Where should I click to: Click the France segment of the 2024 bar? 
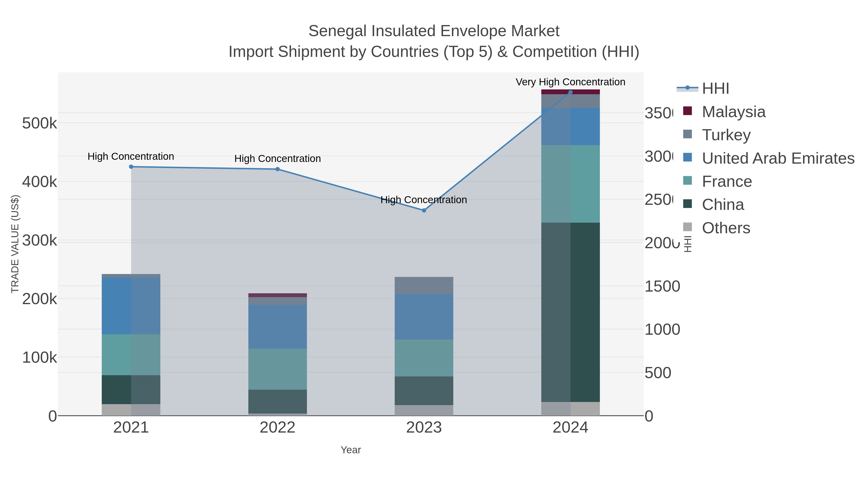tap(570, 184)
